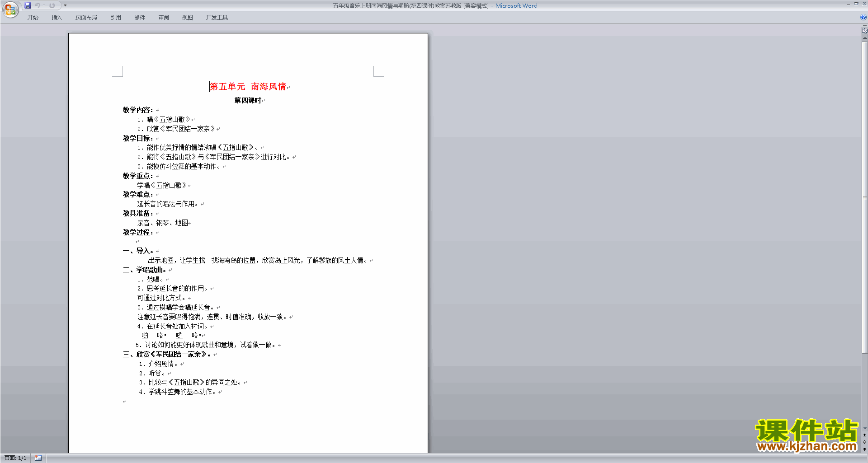This screenshot has width=868, height=463.
Task: Click the line '4. 在延长音处加入衬词。'
Action: click(173, 326)
